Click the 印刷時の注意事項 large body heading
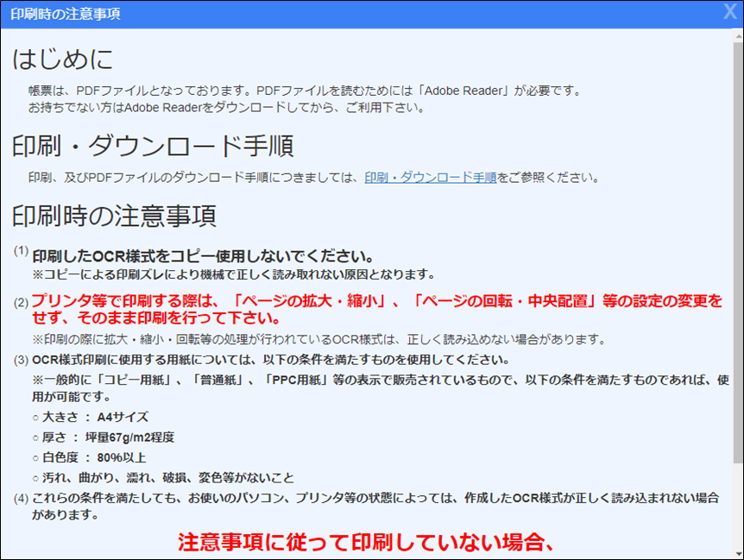The image size is (744, 560). click(114, 216)
